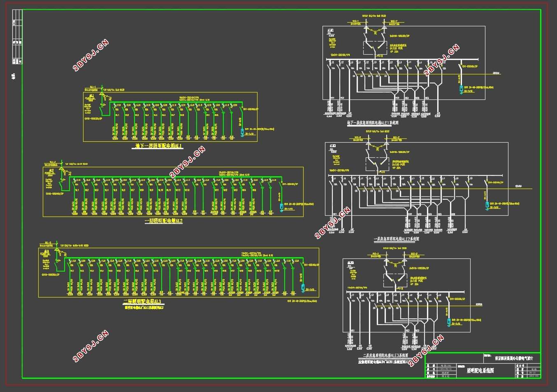
Task: Click the 'AL2' box label
Action: [x=51, y=170]
